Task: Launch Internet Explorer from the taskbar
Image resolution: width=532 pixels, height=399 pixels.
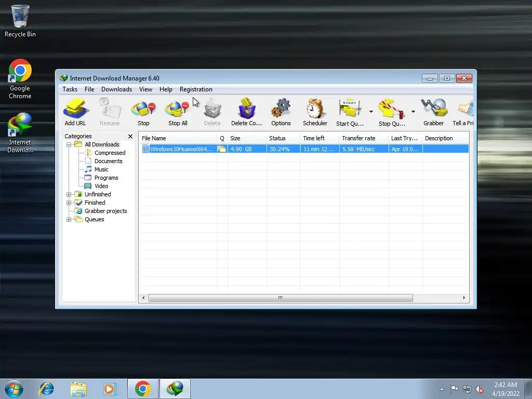Action: coord(46,389)
